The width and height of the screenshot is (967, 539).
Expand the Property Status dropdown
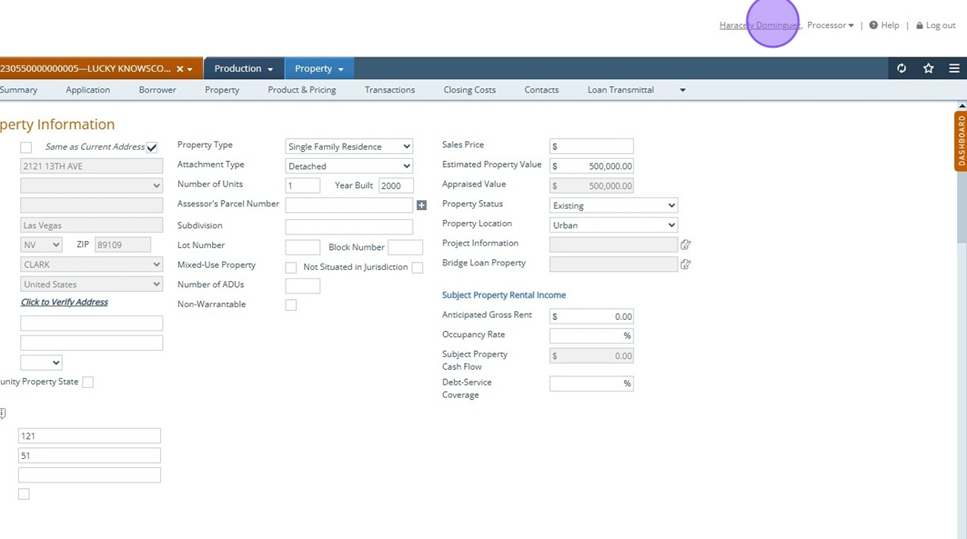(x=613, y=206)
